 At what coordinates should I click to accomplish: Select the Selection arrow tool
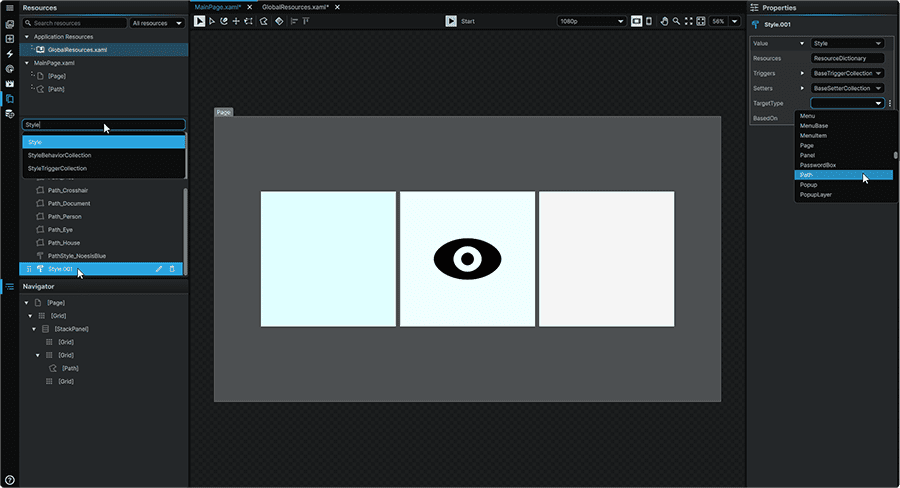(x=199, y=21)
